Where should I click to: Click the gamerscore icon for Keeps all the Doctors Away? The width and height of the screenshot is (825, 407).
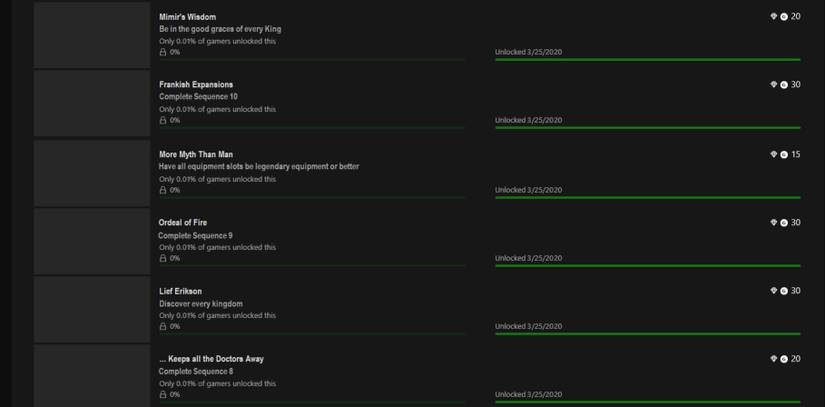click(x=784, y=359)
